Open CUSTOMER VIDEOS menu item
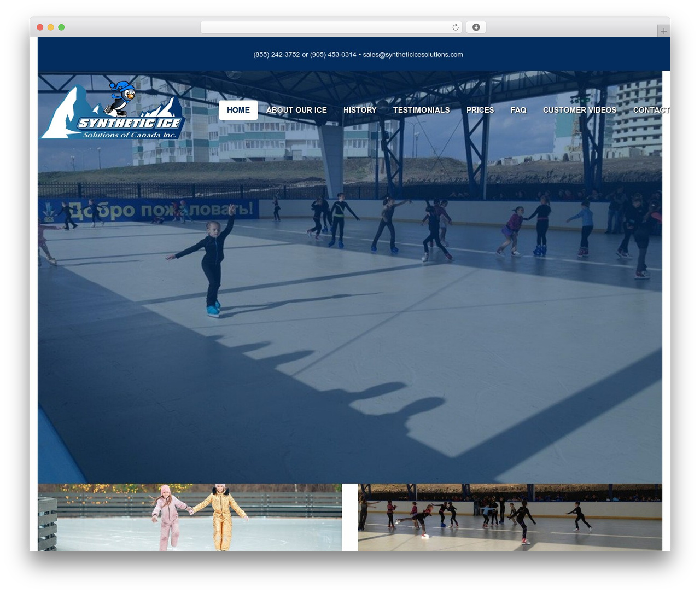Screen dimensions: 700x593 (x=580, y=110)
